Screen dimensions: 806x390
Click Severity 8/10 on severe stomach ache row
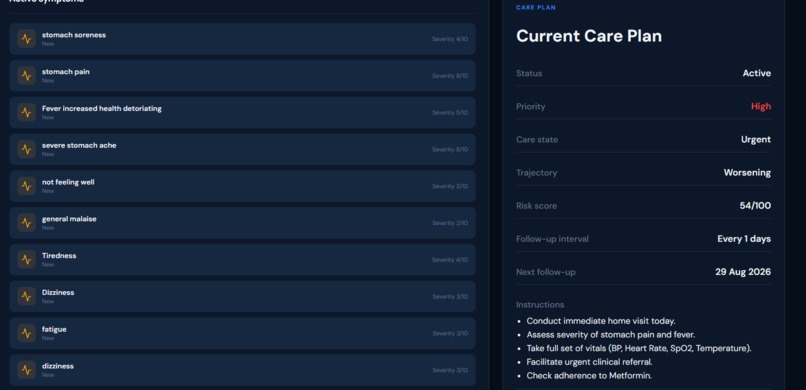click(450, 150)
